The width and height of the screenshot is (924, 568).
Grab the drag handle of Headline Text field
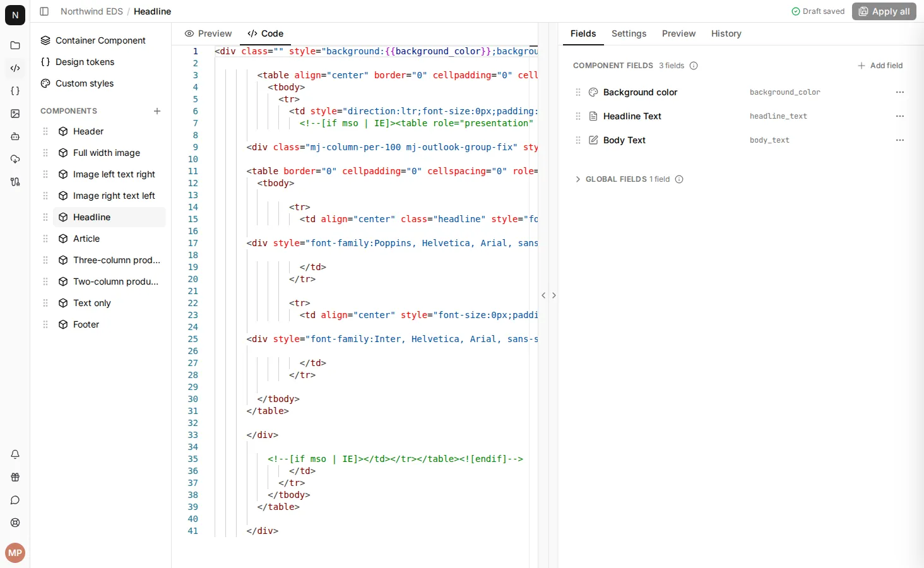[x=578, y=116]
